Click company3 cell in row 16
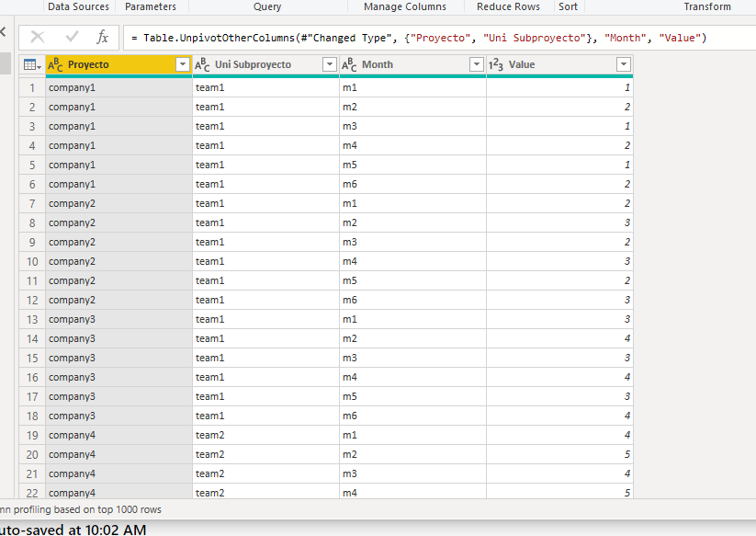Viewport: 756px width, 536px height. point(119,377)
